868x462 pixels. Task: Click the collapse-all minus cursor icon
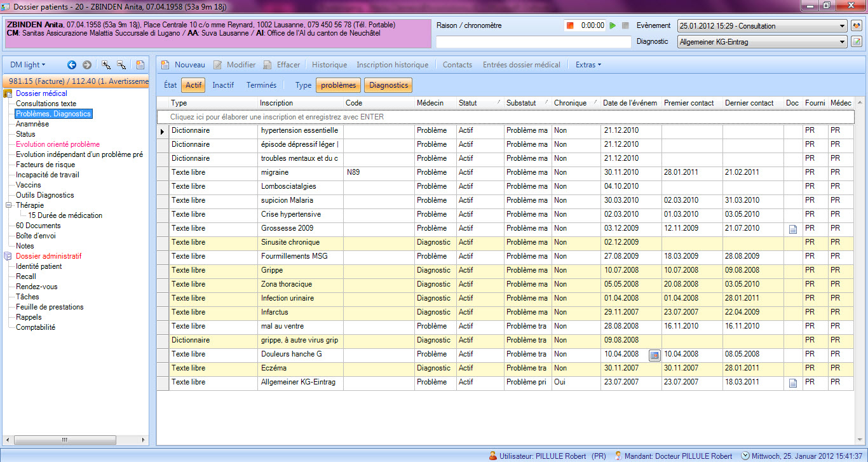[x=121, y=65]
